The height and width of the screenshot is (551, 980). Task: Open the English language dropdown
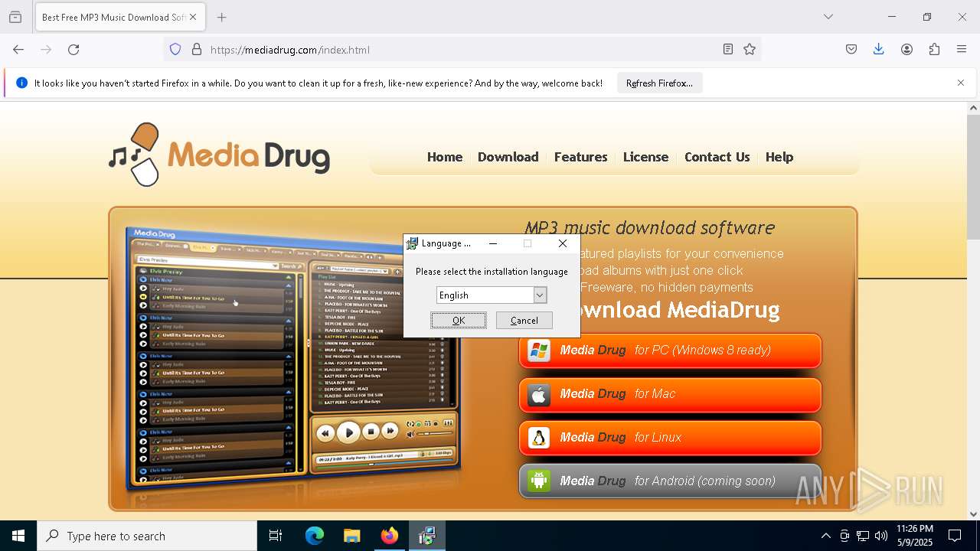(540, 295)
